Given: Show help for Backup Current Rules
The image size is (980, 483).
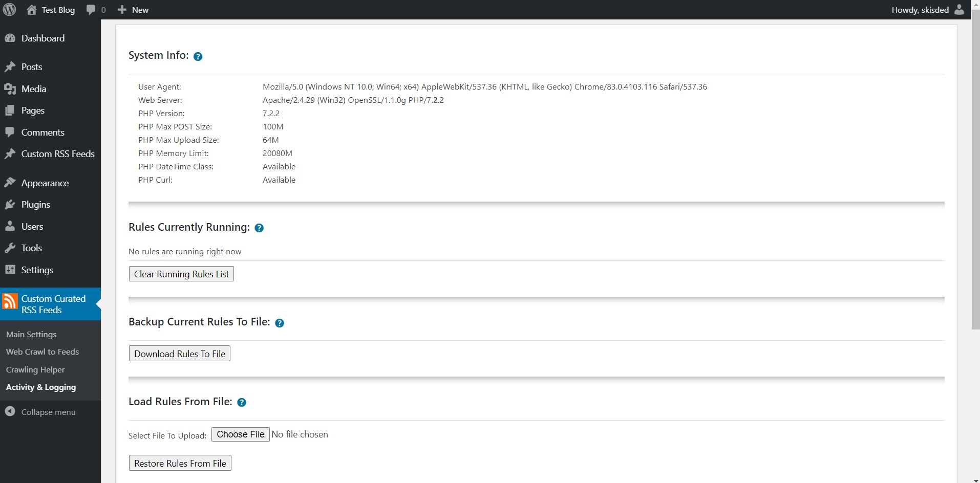Looking at the screenshot, I should click(280, 323).
